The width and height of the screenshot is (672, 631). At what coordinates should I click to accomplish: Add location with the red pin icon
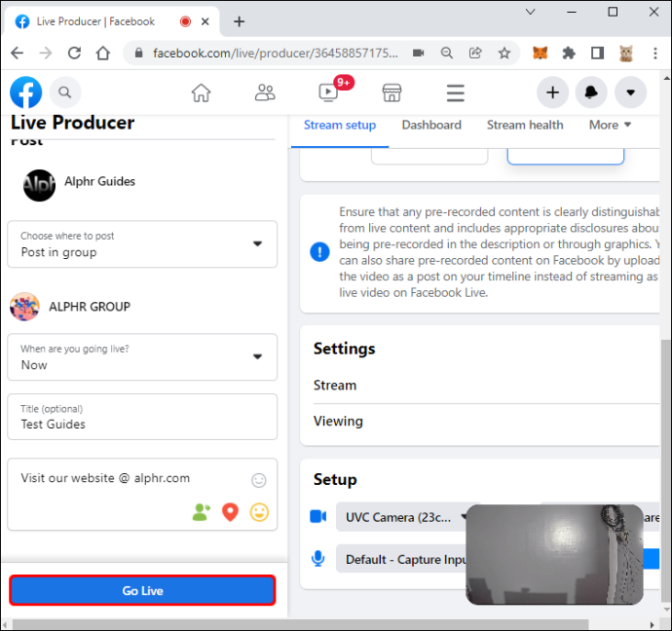point(230,512)
